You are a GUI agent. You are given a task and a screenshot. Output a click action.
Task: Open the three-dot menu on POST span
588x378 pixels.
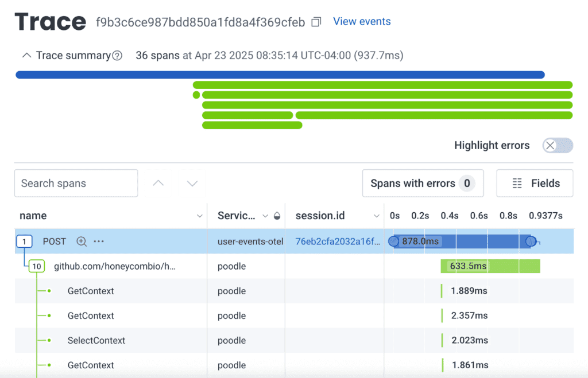pyautogui.click(x=99, y=241)
